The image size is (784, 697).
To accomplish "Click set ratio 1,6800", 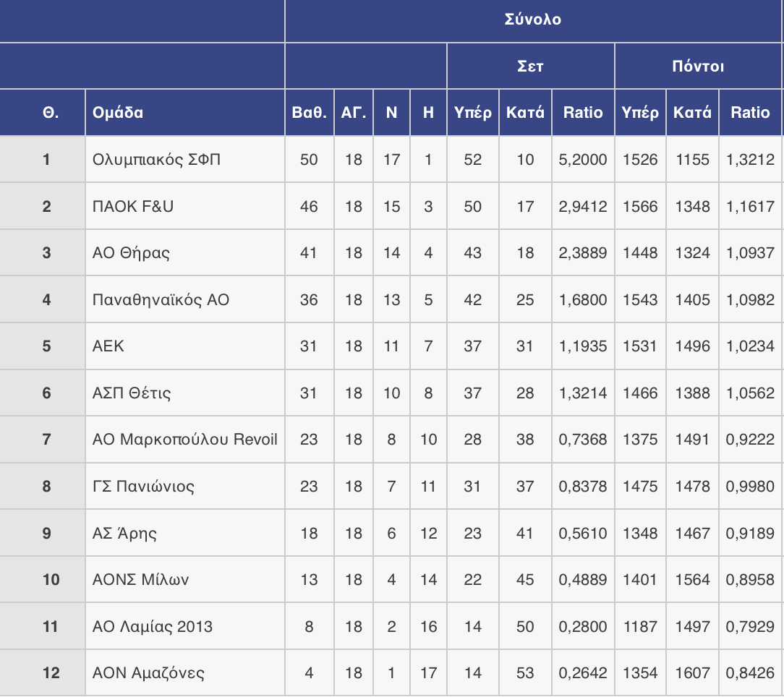I will (x=583, y=299).
